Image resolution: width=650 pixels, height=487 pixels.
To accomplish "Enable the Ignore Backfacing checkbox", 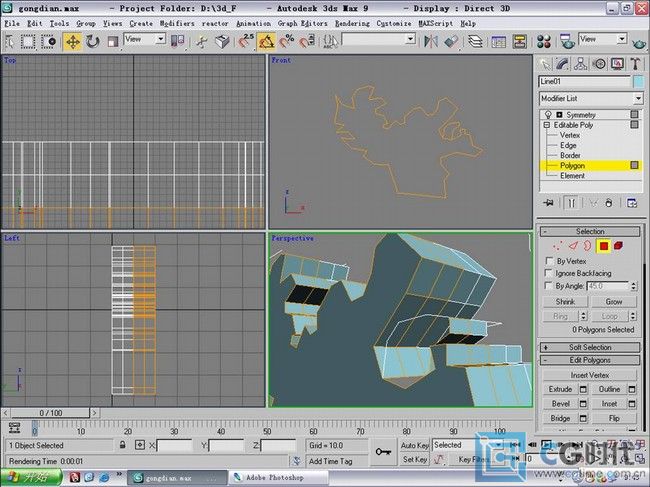I will tap(549, 273).
